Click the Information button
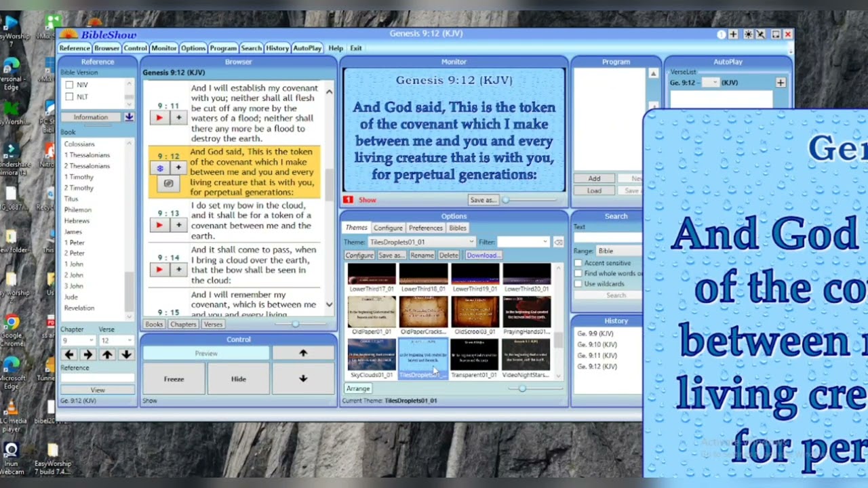 point(91,117)
